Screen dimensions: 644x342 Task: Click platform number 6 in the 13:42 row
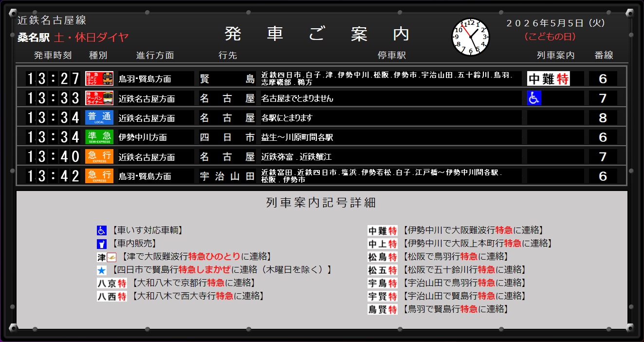tap(603, 176)
